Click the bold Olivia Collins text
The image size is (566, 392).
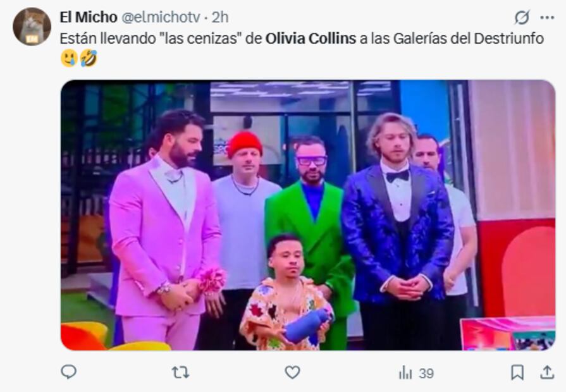coord(311,39)
